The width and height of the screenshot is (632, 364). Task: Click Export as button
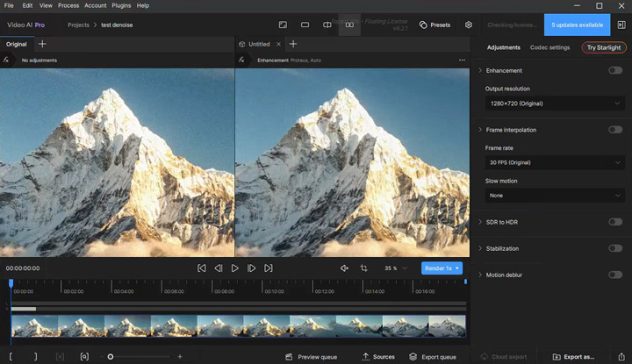click(x=573, y=357)
